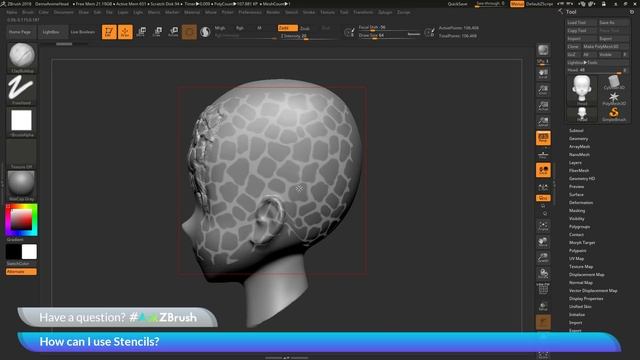Toggle Draw mode
This screenshot has width=640, height=360.
[x=125, y=32]
